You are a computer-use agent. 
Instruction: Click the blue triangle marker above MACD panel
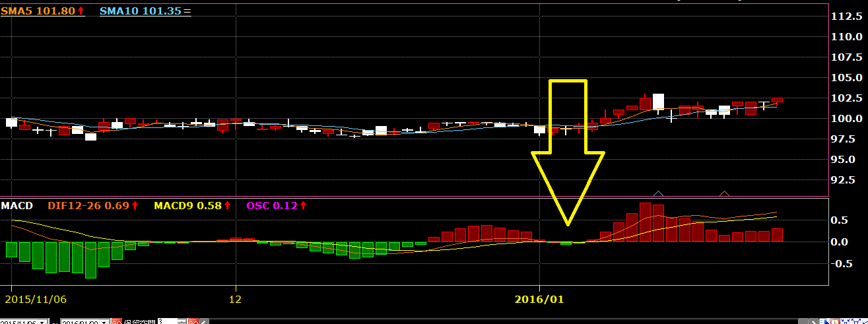pyautogui.click(x=658, y=193)
